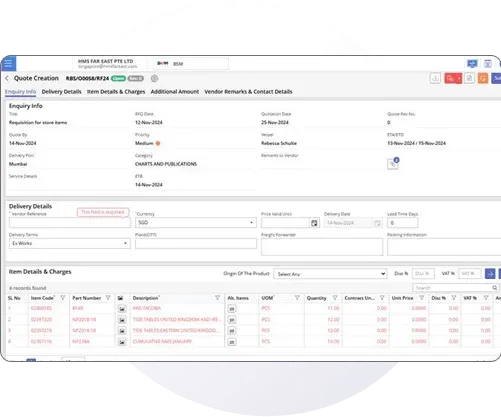
Task: Open Vendor Remarks & Contact Details tab
Action: [x=248, y=92]
